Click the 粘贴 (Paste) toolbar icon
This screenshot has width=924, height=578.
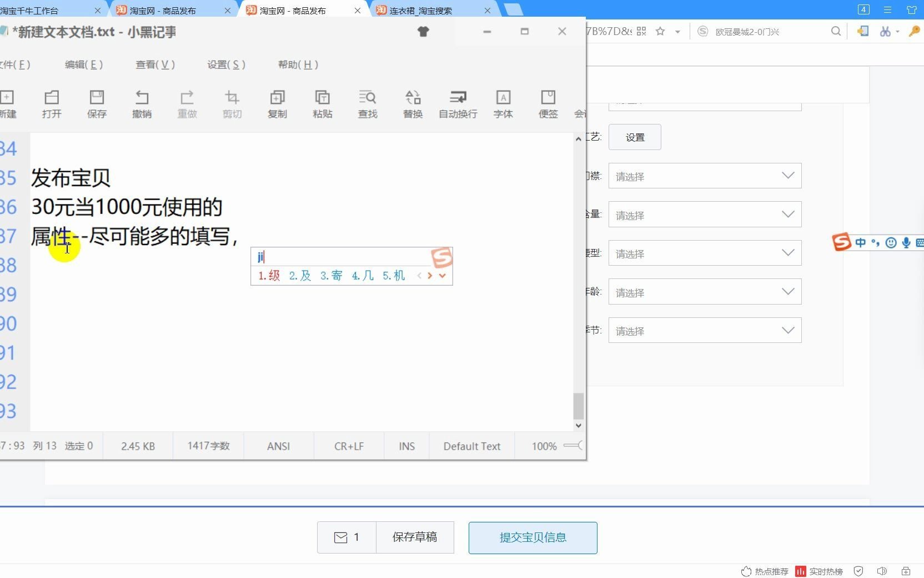click(x=323, y=104)
